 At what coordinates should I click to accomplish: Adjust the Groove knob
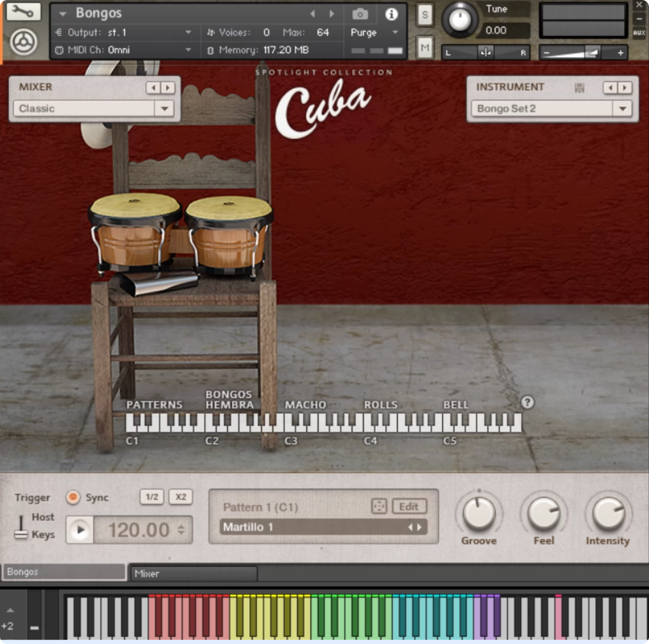point(478,513)
